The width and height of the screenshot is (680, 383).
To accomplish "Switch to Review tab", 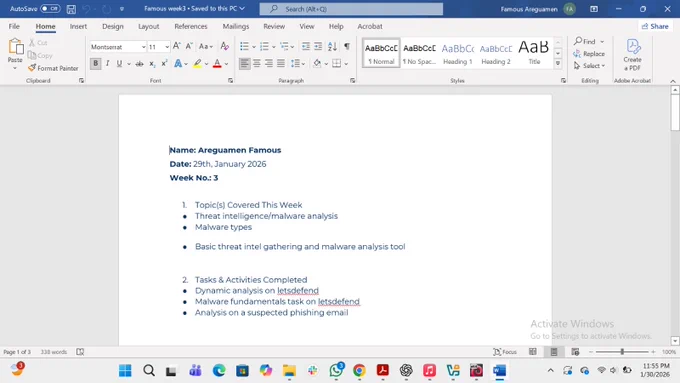I will (274, 26).
